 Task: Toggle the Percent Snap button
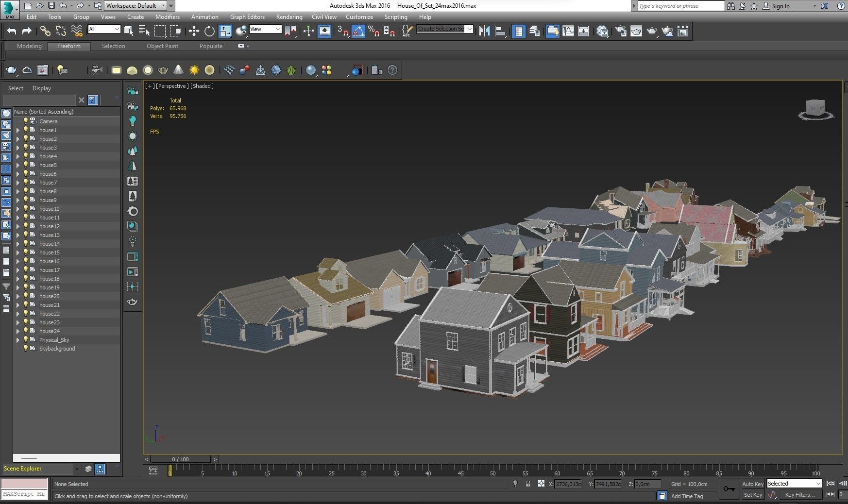(x=373, y=31)
